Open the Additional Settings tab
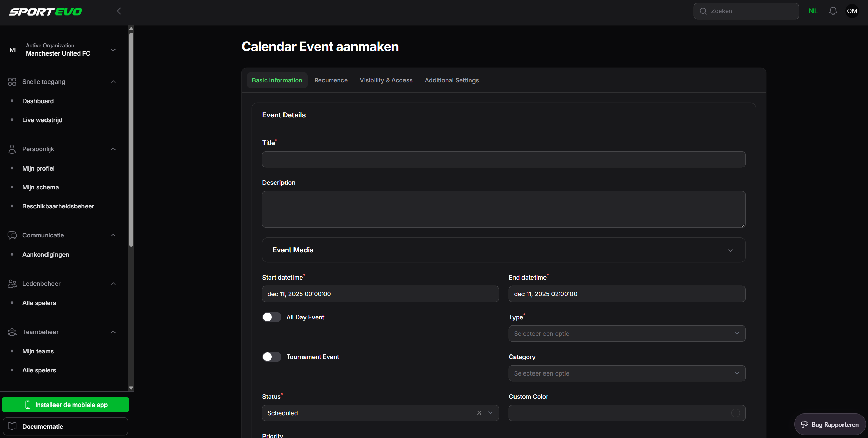The image size is (868, 438). point(452,80)
